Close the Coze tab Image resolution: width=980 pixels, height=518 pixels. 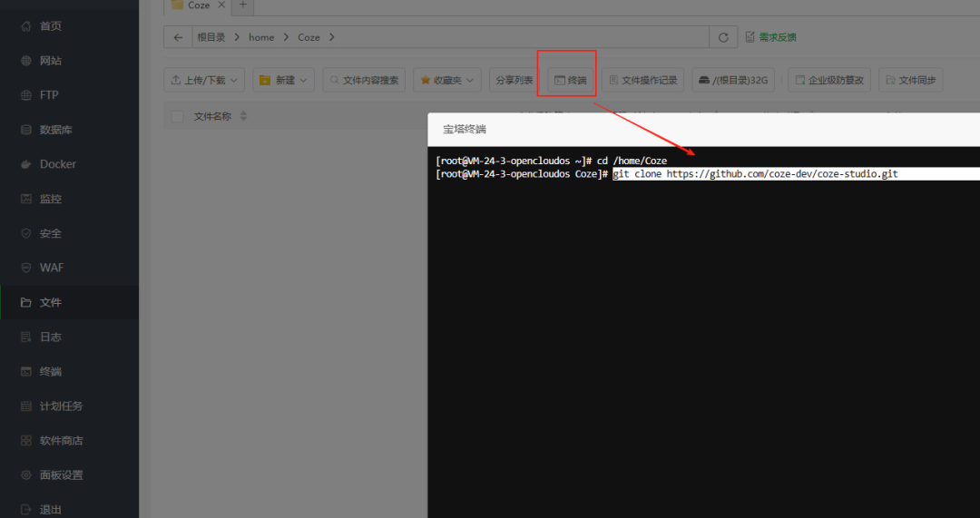221,5
